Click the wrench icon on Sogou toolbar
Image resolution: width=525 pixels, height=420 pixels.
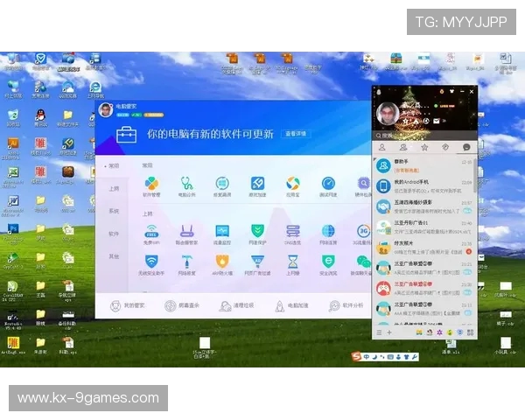(x=415, y=357)
